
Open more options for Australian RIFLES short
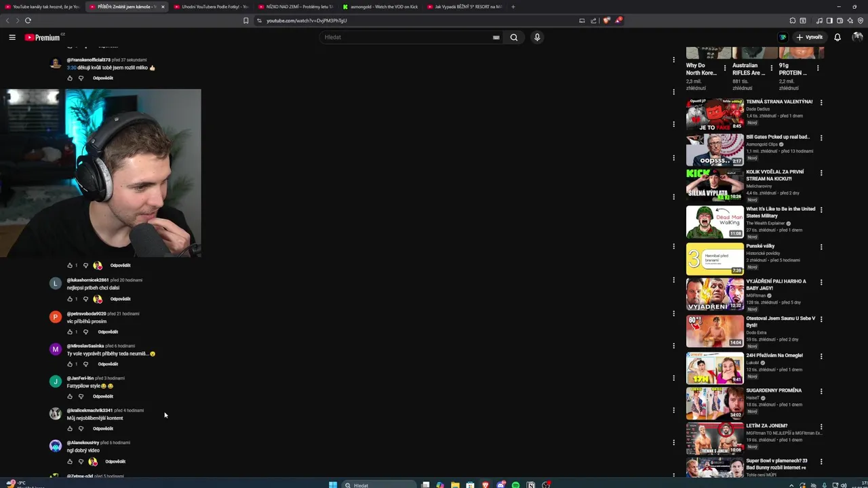coord(771,68)
